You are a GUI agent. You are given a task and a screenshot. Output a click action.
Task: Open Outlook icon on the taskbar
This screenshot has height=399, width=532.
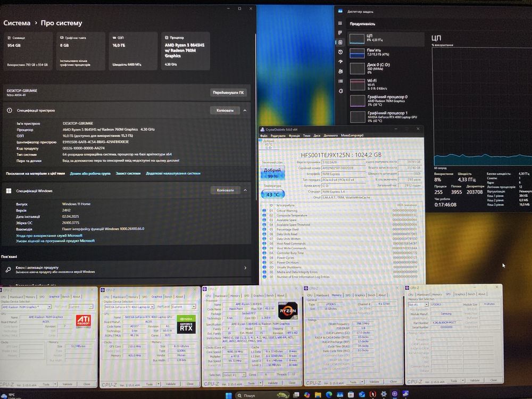tap(362, 394)
